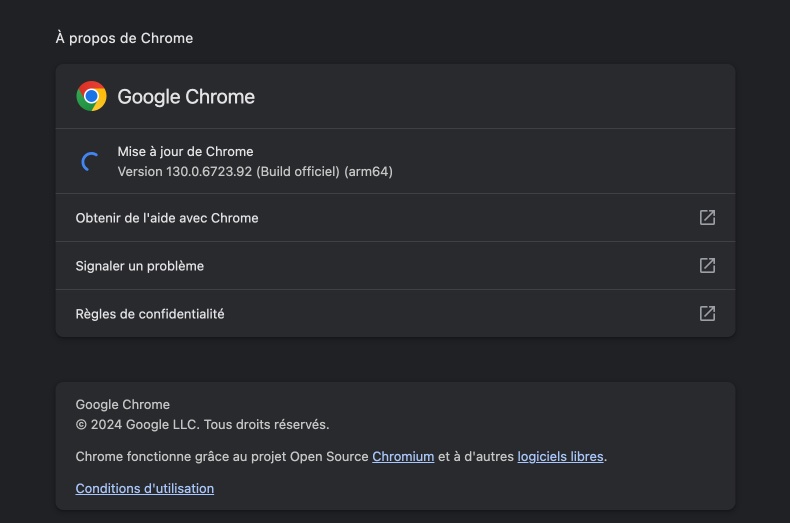Click the Google Chrome logo icon
Screen dimensions: 790x523
point(91,96)
